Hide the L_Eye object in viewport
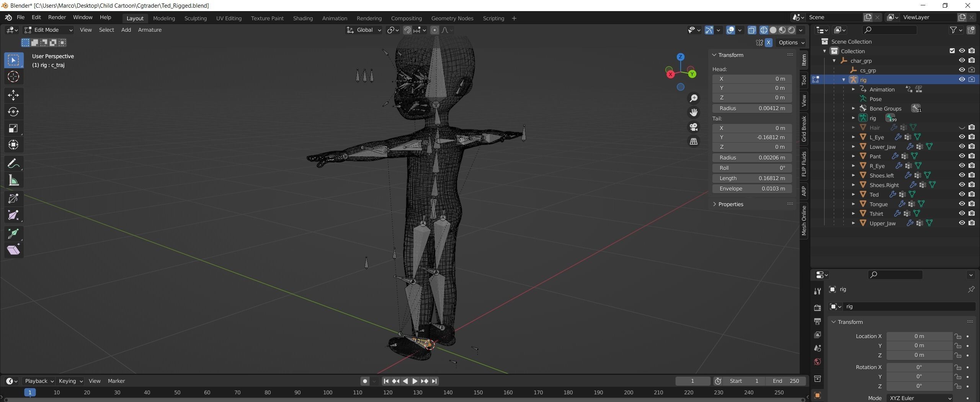 [962, 137]
